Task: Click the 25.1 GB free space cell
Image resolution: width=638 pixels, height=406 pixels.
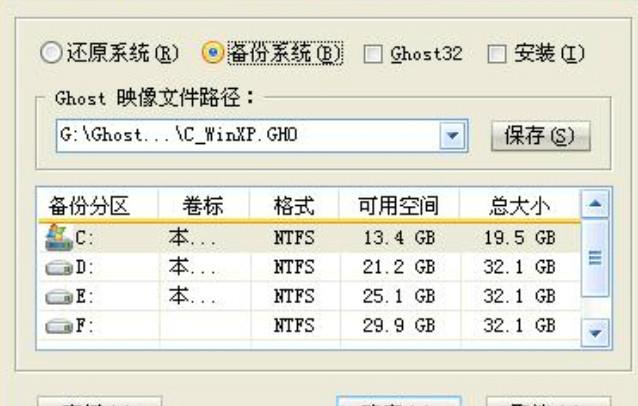Action: tap(399, 297)
